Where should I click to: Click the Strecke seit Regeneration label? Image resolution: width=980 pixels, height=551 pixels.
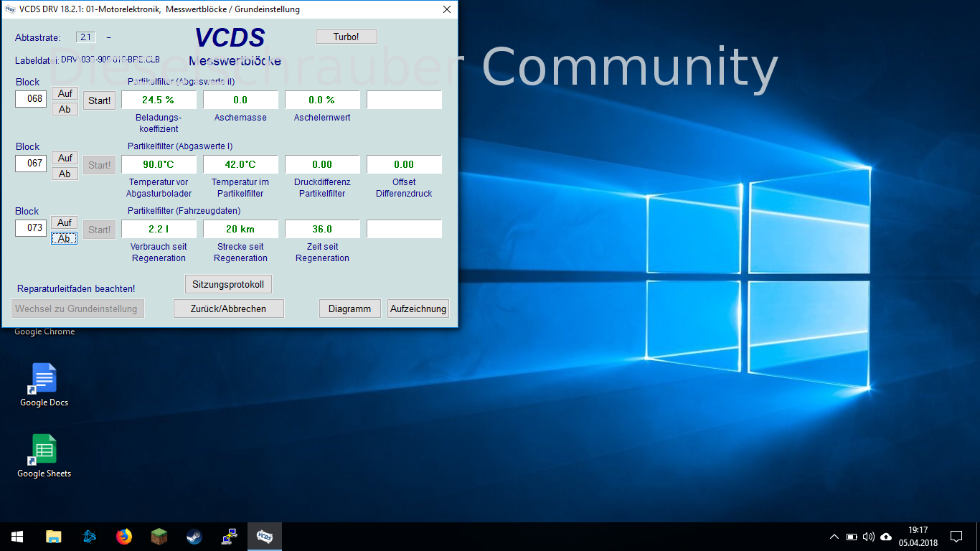[x=240, y=253]
